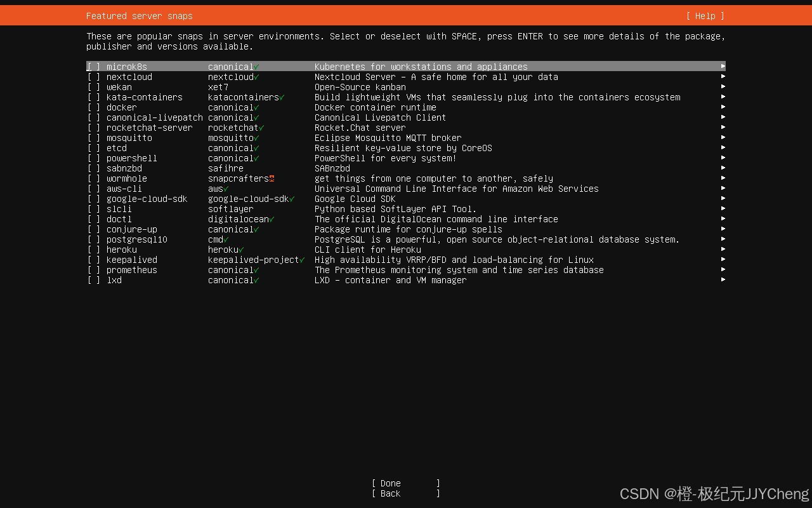The image size is (812, 508).
Task: Expand prometheus row details arrow
Action: pyautogui.click(x=723, y=269)
